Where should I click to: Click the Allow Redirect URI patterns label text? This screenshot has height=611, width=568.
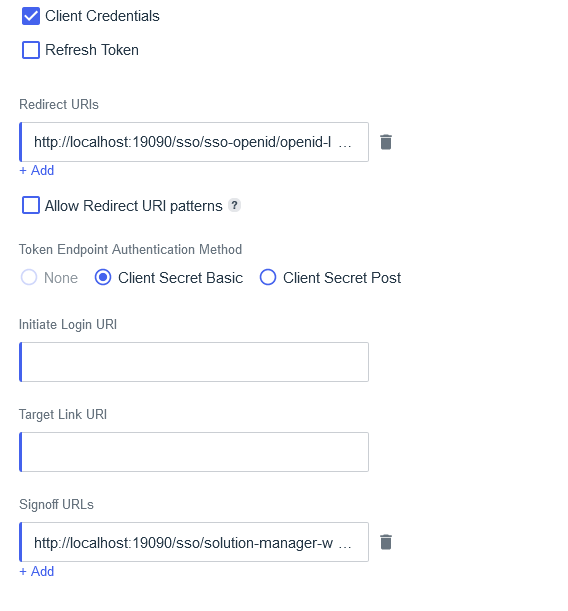[x=134, y=206]
